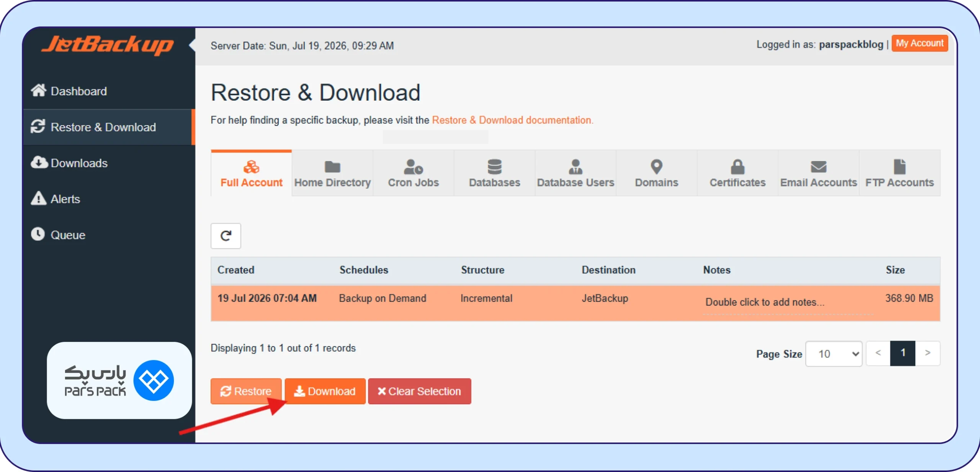
Task: Click the username parspackblog
Action: 851,45
